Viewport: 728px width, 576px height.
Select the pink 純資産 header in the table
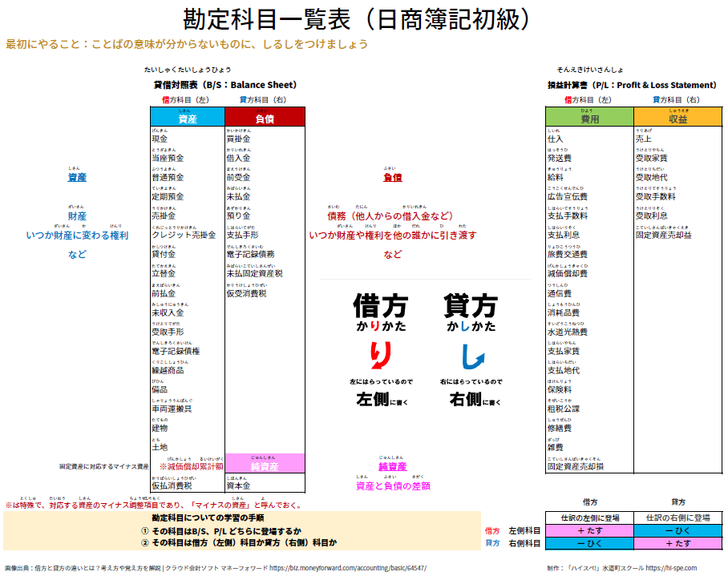265,465
